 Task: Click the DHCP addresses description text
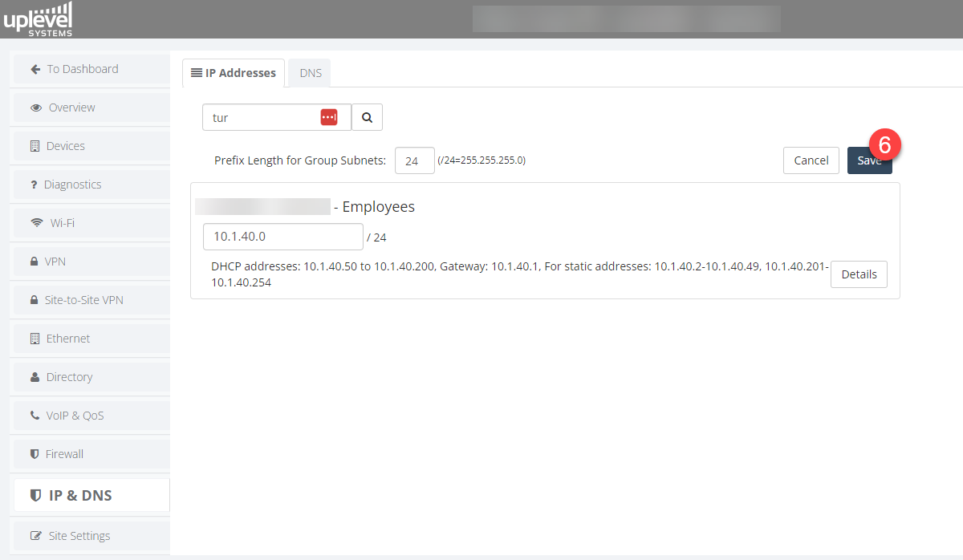[519, 274]
